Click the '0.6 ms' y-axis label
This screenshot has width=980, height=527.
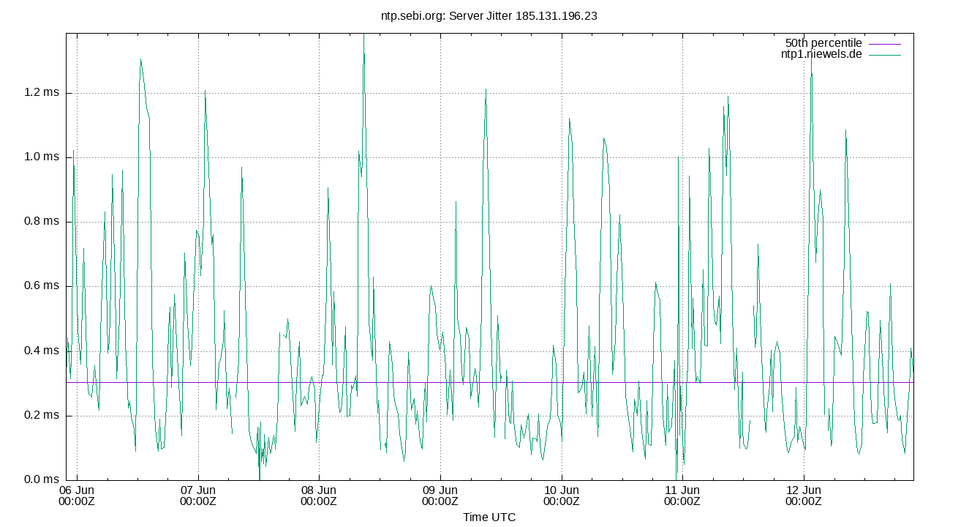(42, 286)
